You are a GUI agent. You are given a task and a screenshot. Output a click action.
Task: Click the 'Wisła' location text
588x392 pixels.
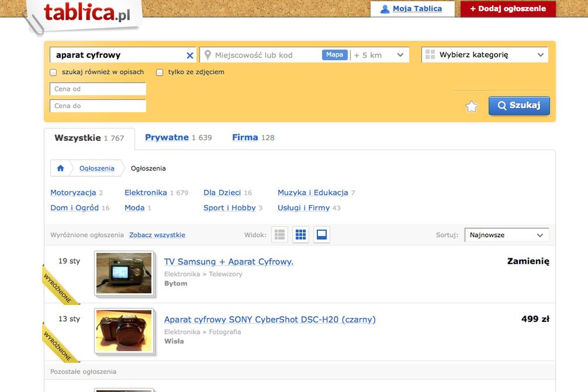coord(174,341)
